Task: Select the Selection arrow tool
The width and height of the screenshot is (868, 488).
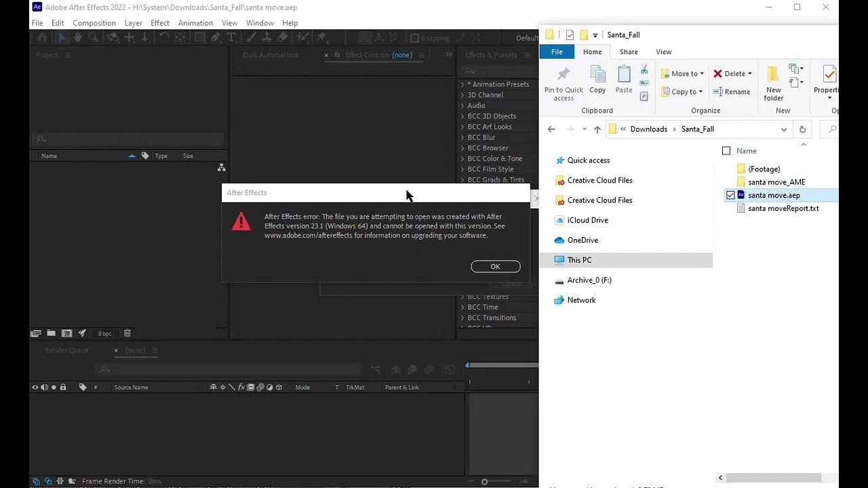Action: pyautogui.click(x=61, y=38)
